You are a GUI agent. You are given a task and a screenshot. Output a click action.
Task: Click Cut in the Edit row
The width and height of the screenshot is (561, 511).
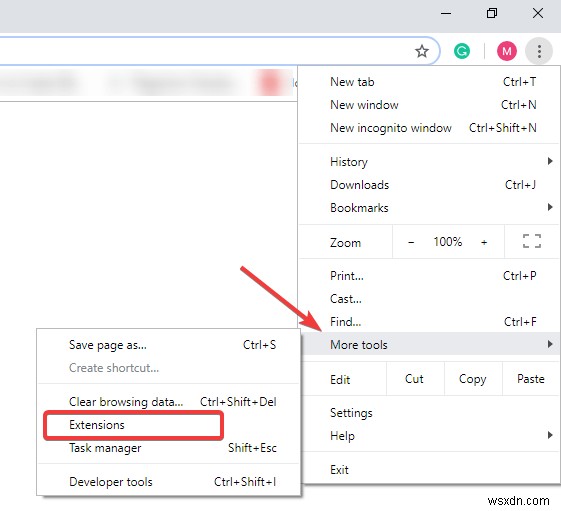coord(415,379)
